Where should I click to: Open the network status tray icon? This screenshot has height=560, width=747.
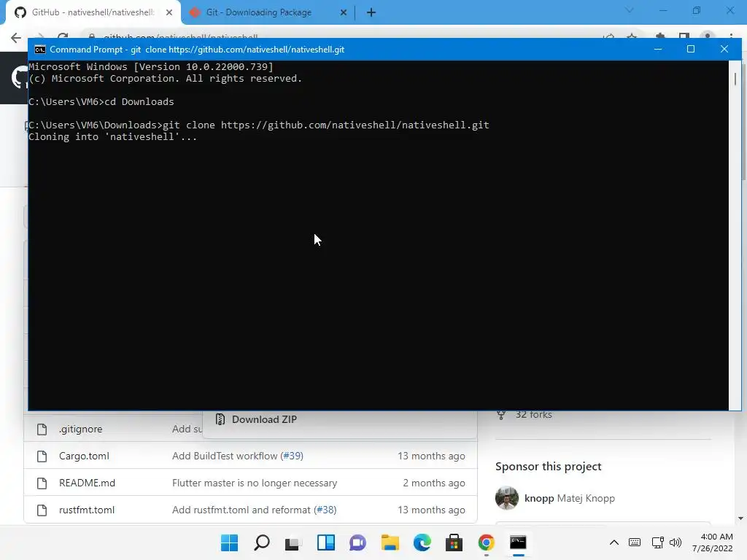tap(657, 542)
